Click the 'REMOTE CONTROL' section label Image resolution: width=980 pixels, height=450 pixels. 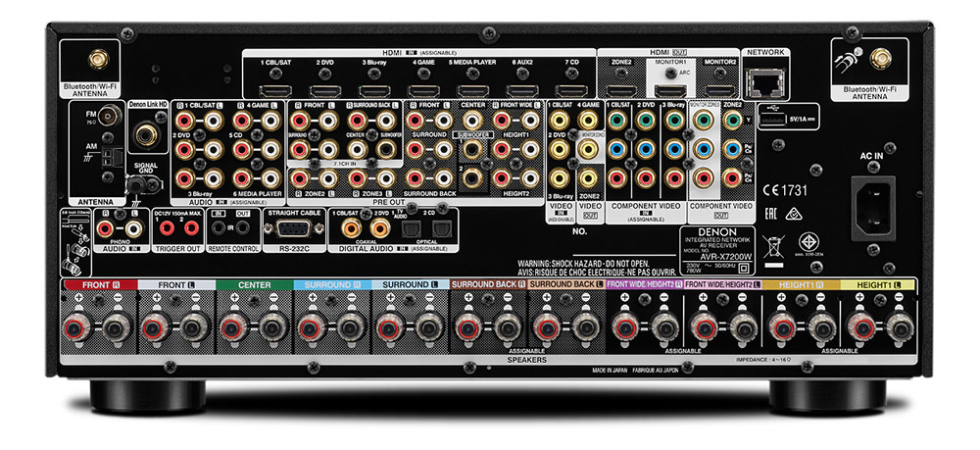click(x=232, y=248)
